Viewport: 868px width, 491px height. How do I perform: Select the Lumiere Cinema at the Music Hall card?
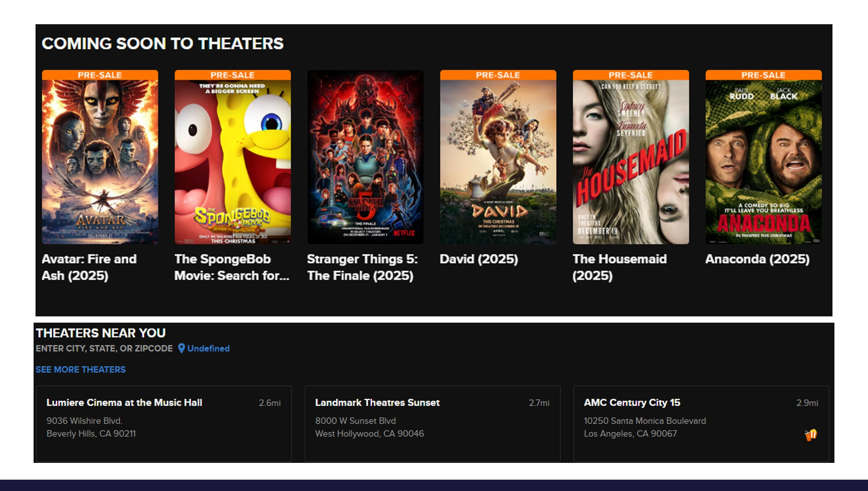pyautogui.click(x=164, y=423)
